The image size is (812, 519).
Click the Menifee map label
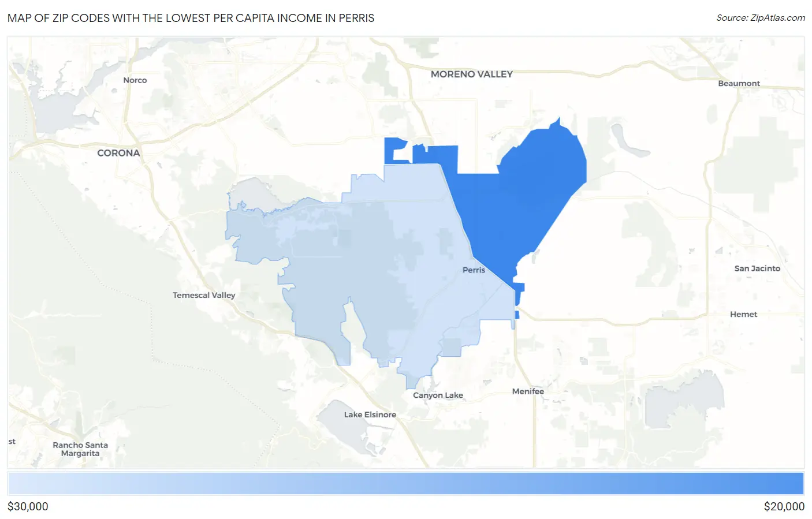[528, 391]
